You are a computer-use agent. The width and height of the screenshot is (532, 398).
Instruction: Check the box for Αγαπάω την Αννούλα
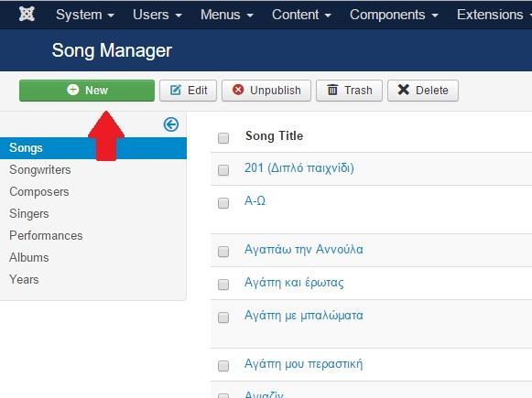click(x=223, y=252)
